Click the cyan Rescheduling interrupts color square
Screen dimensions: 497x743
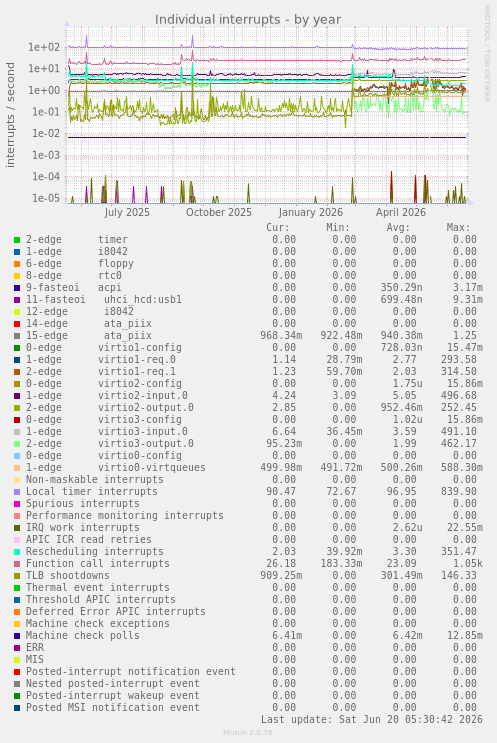tap(17, 552)
